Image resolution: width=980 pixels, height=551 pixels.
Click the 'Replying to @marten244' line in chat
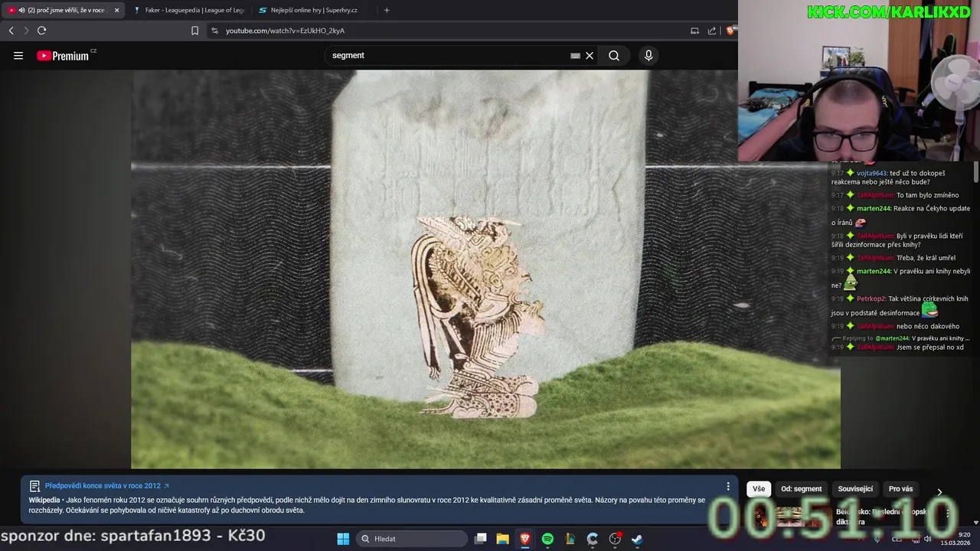pos(902,338)
